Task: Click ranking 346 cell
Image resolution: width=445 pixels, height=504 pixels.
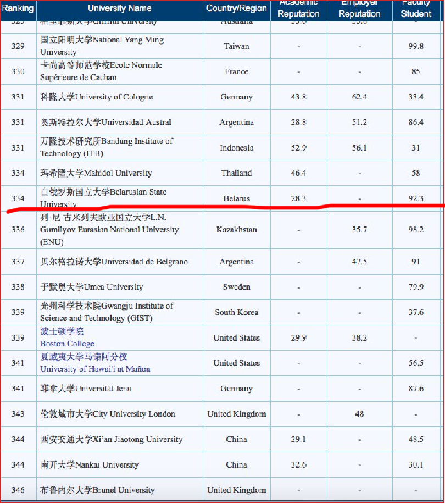Action: [18, 490]
